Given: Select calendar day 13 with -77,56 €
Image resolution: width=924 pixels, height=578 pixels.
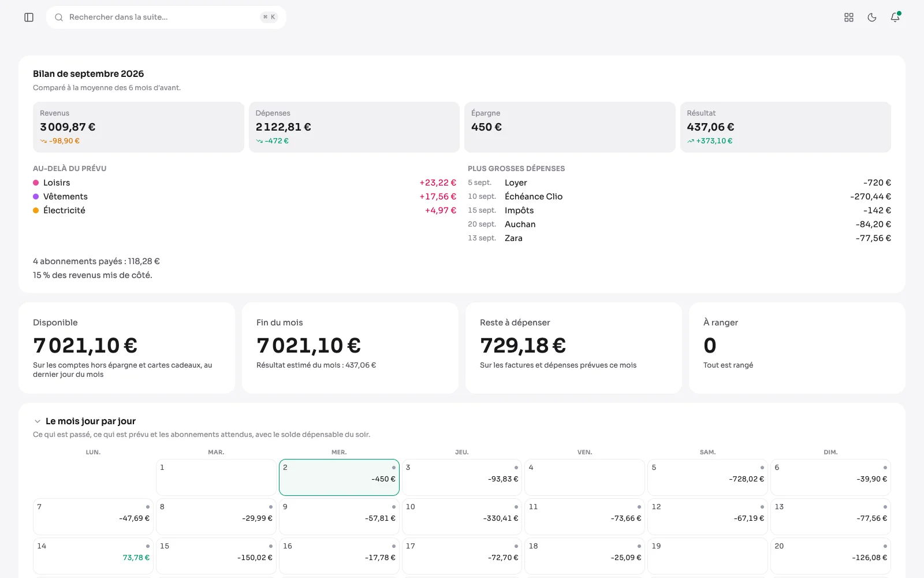Looking at the screenshot, I should coord(830,517).
